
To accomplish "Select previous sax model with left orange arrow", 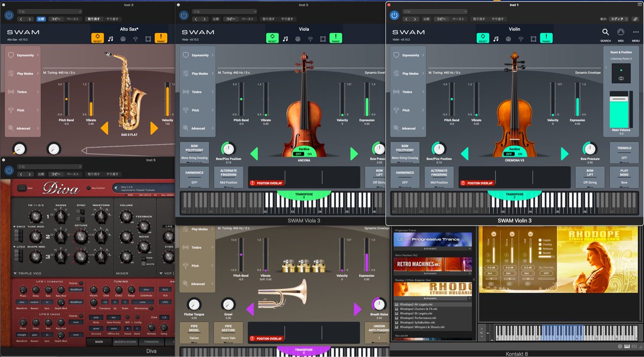I will coord(105,128).
